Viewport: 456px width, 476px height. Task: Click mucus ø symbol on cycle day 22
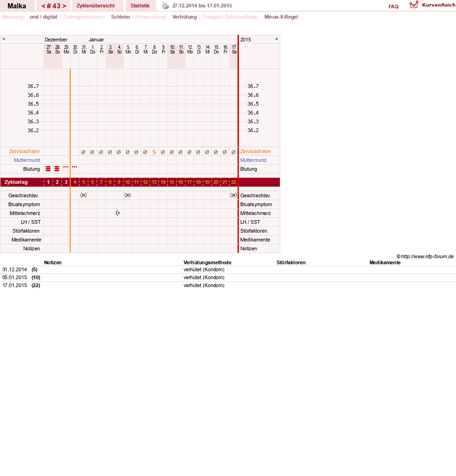pos(233,152)
